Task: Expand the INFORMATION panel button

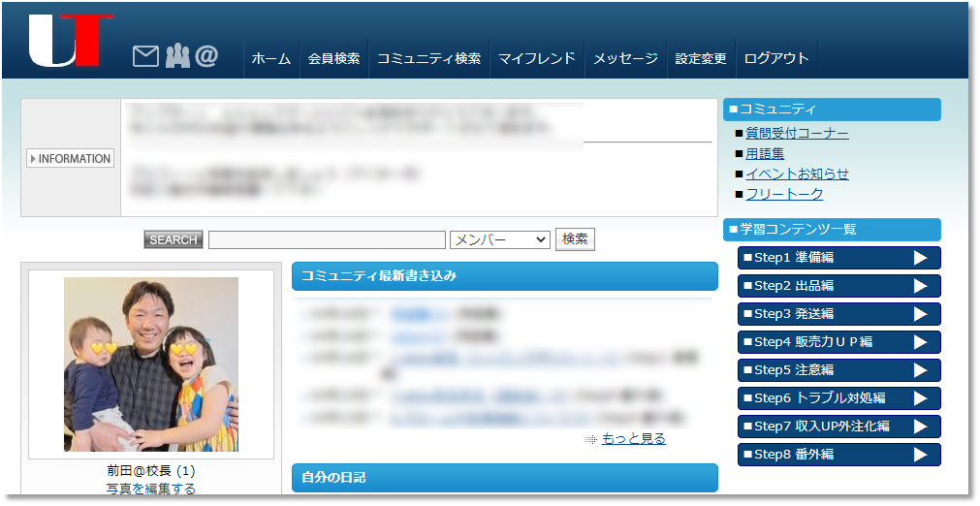Action: pos(70,159)
